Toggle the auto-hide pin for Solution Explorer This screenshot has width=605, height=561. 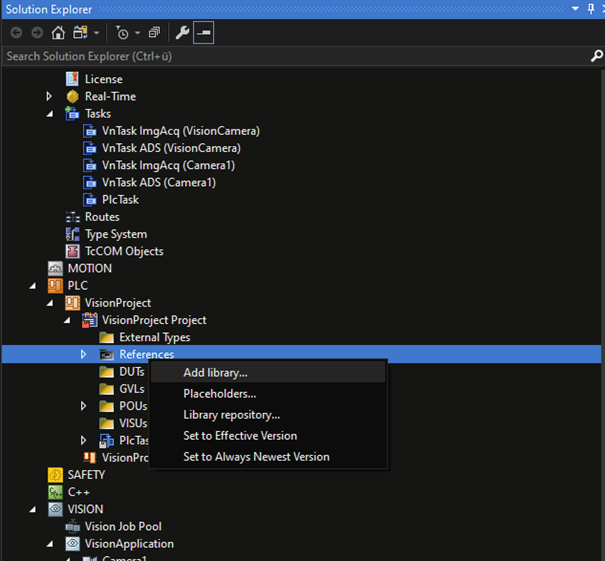[x=591, y=8]
